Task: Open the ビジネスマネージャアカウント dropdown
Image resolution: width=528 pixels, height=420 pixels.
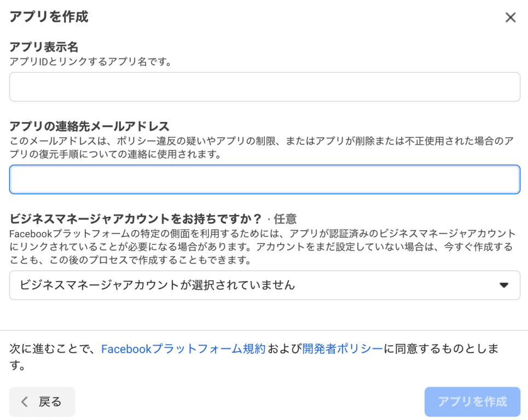Action: 264,285
